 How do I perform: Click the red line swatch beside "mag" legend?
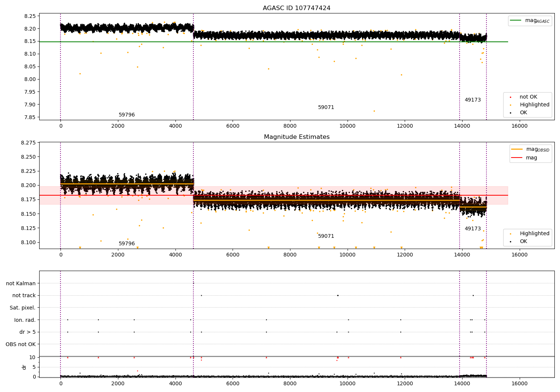click(517, 158)
